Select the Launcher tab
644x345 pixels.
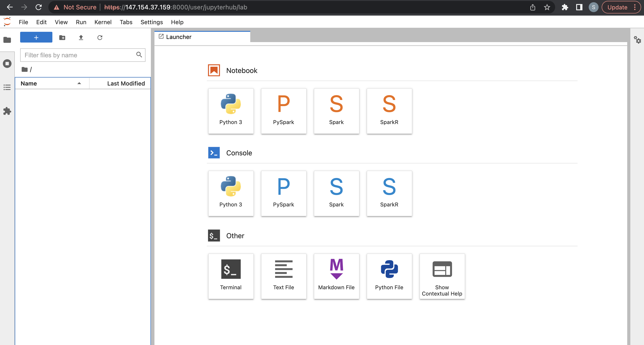[x=178, y=37]
